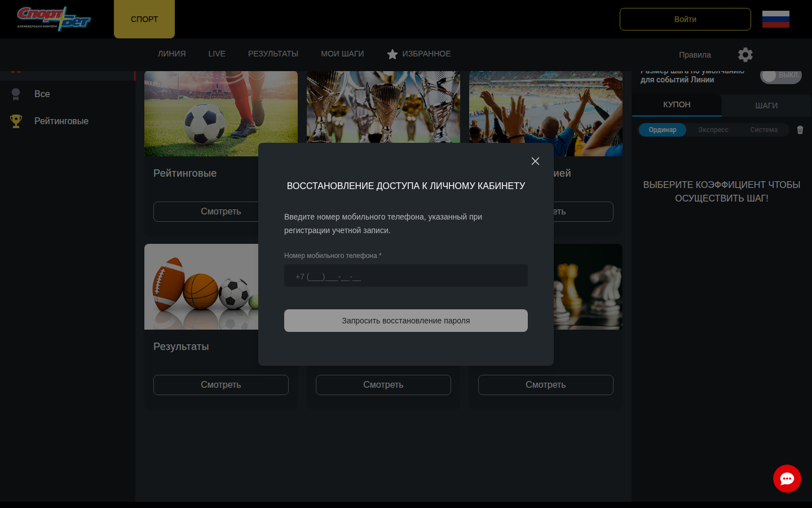This screenshot has height=508, width=812.
Task: Select the Экспресс bet type
Action: [713, 130]
